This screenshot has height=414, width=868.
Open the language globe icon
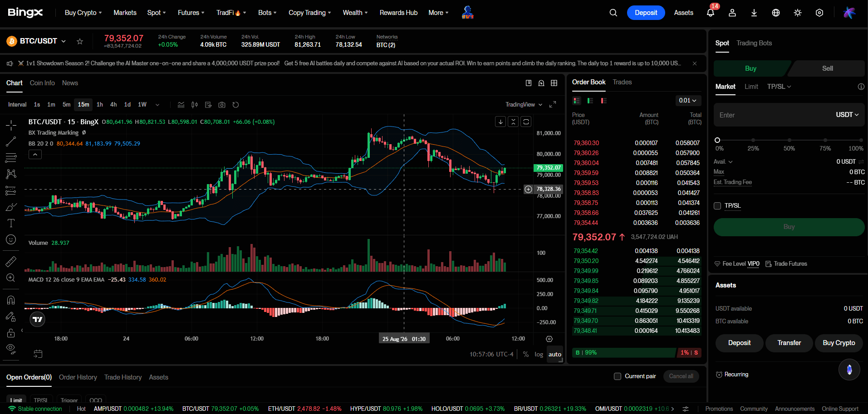pos(776,13)
